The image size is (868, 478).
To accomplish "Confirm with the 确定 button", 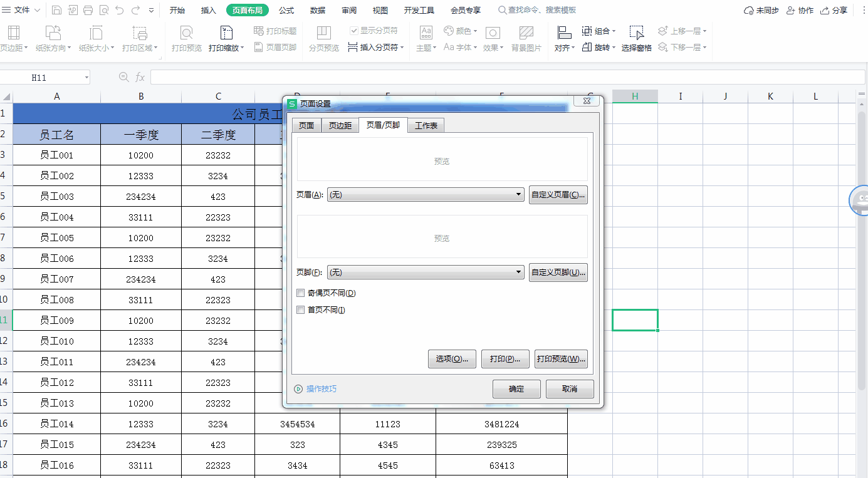I will pos(516,388).
